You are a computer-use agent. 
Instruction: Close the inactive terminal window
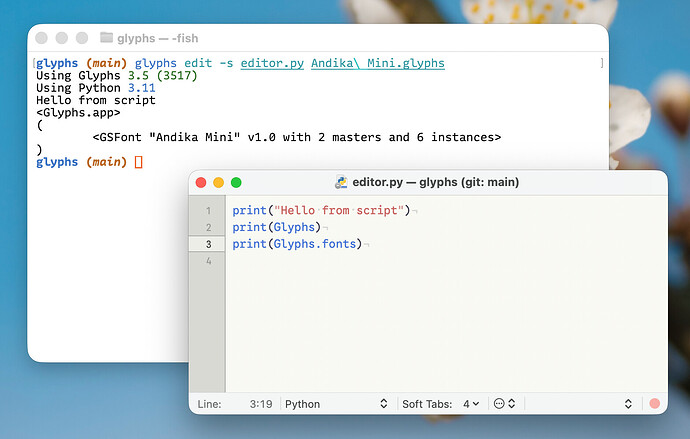(41, 38)
